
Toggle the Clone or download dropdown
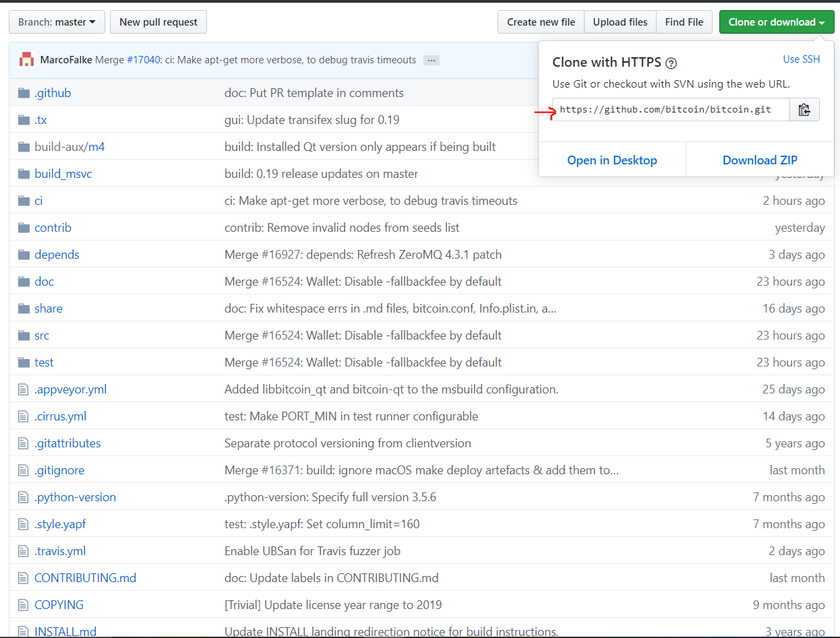[777, 22]
